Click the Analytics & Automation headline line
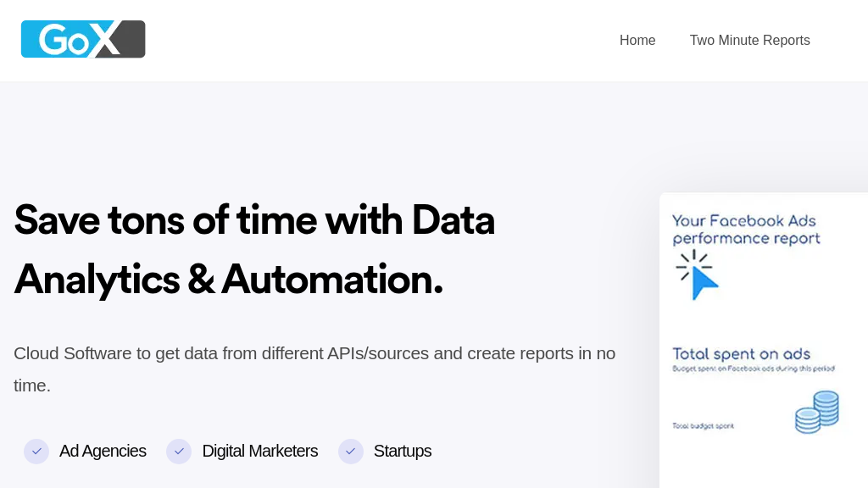Image resolution: width=868 pixels, height=488 pixels. 229,280
